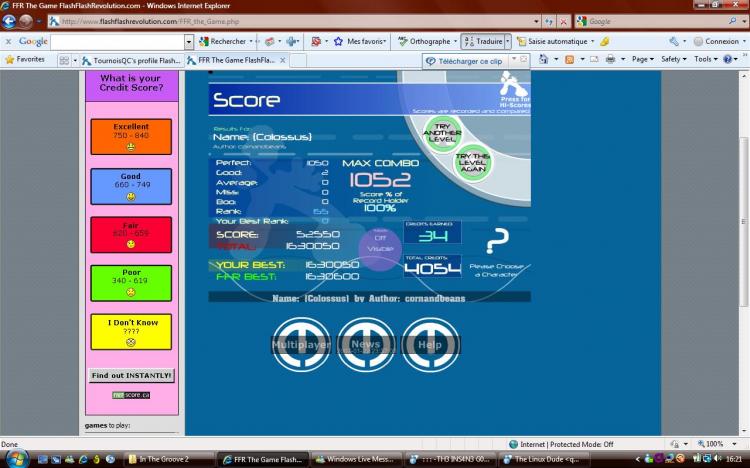
Task: Open the Page menu dropdown
Action: (x=642, y=59)
